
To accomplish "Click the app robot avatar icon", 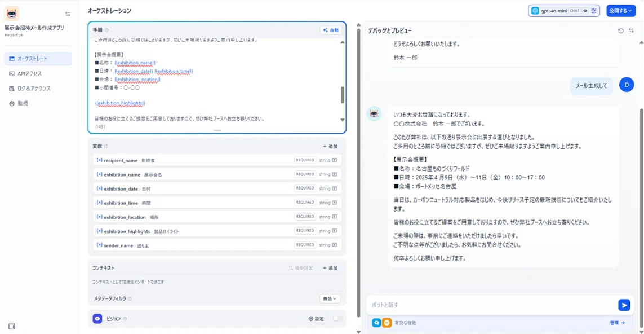I will coord(11,14).
